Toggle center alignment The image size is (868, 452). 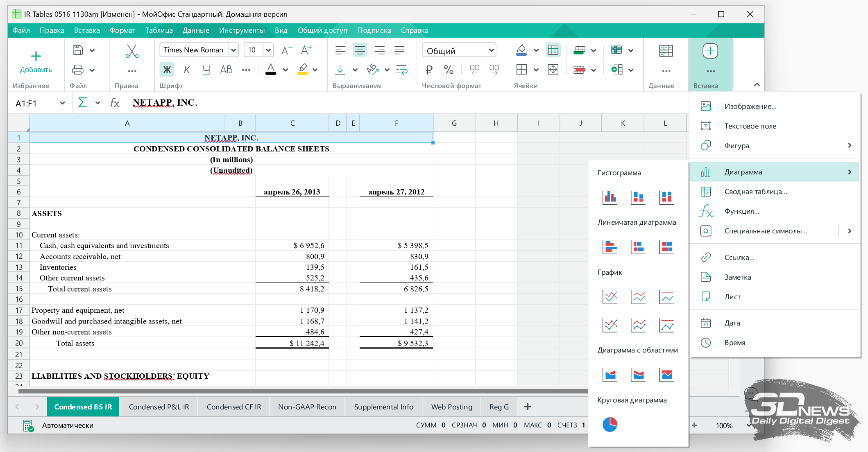click(x=360, y=50)
